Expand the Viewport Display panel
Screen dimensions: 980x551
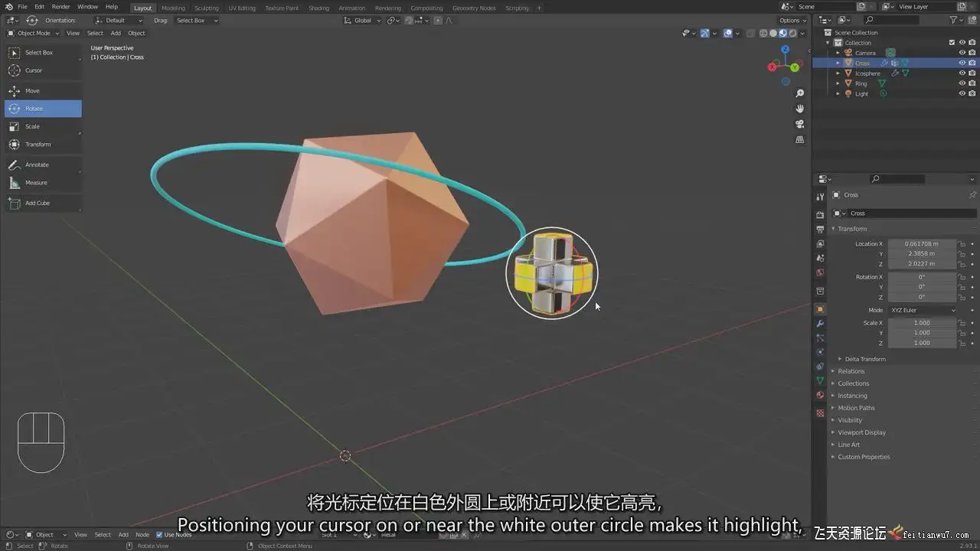click(x=861, y=432)
